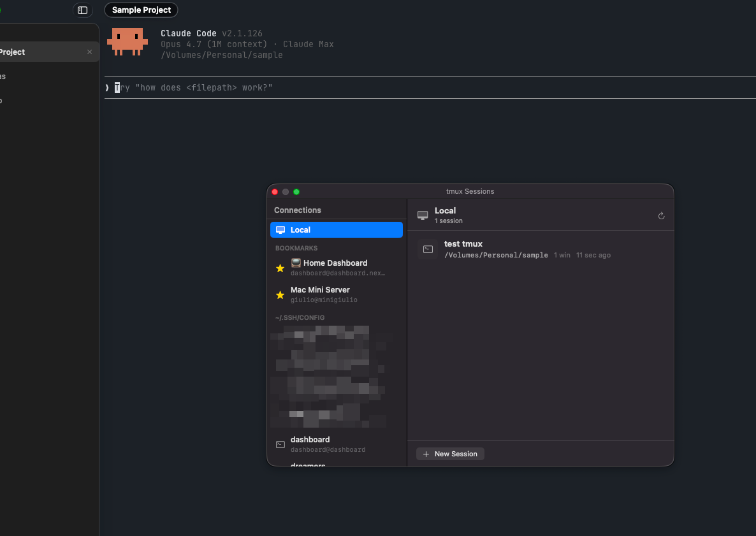This screenshot has height=536, width=756.
Task: Toggle the star on Mac Mini Server bookmark
Action: (x=280, y=294)
